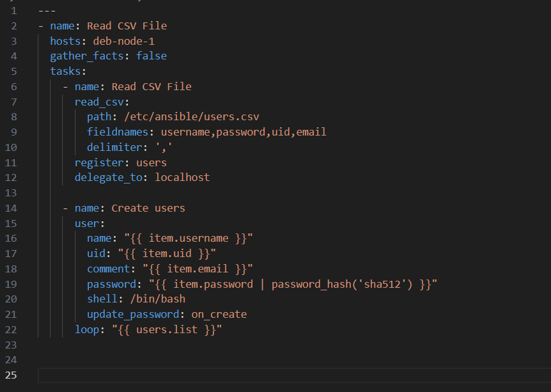The width and height of the screenshot is (551, 392).
Task: Click the 'Create users' task name
Action: click(x=148, y=208)
